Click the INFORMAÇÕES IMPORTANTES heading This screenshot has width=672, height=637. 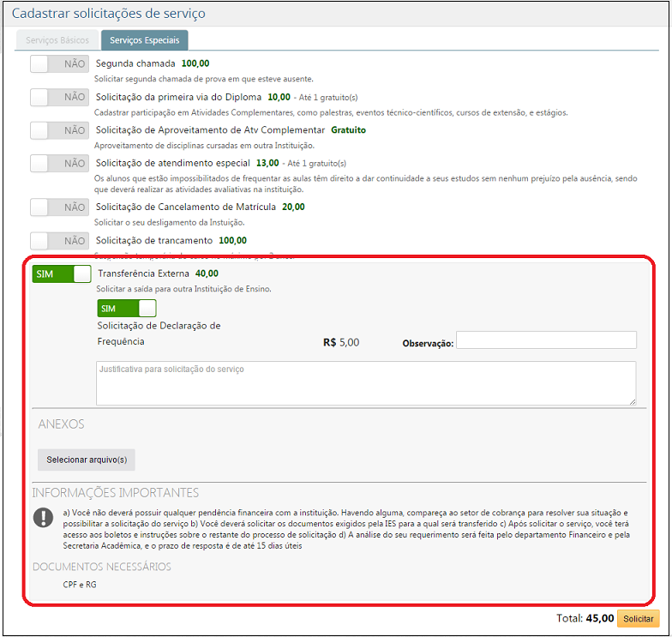(116, 493)
